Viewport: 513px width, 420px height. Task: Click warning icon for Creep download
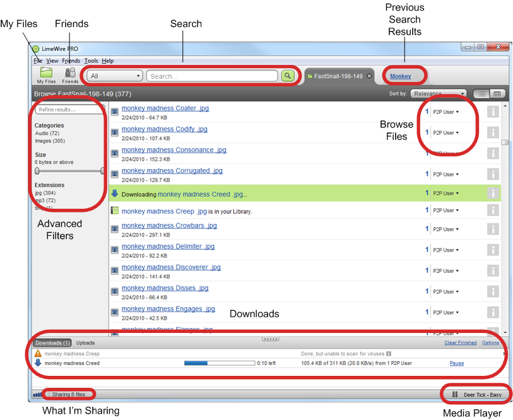tap(38, 353)
